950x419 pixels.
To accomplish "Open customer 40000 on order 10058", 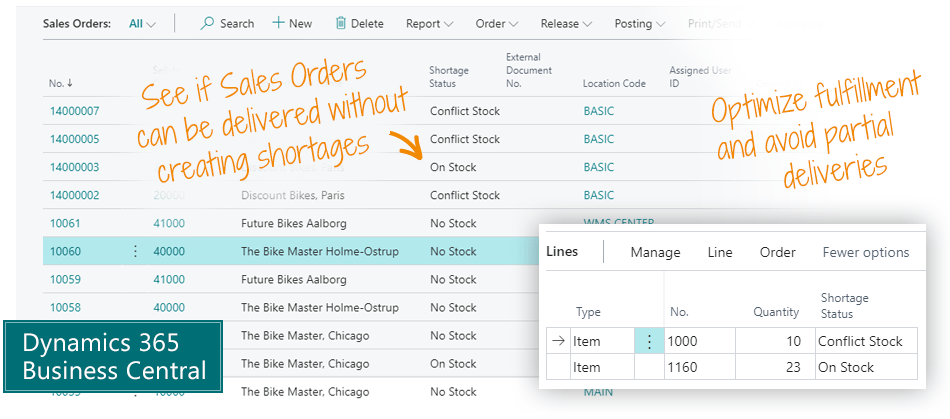I will [169, 308].
